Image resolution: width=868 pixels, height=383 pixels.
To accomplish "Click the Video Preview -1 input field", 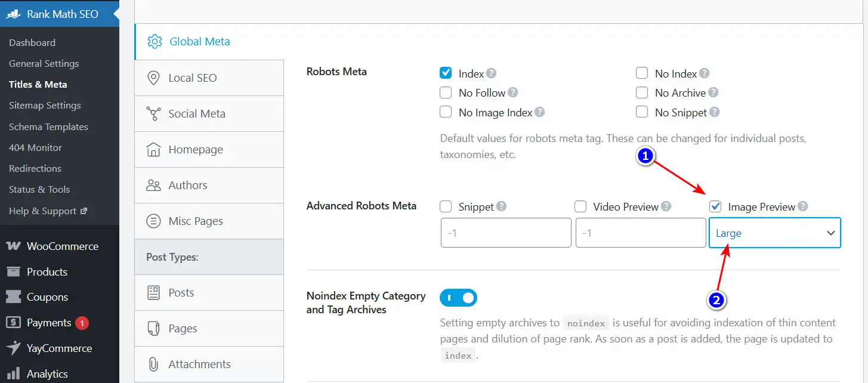I will (x=640, y=233).
